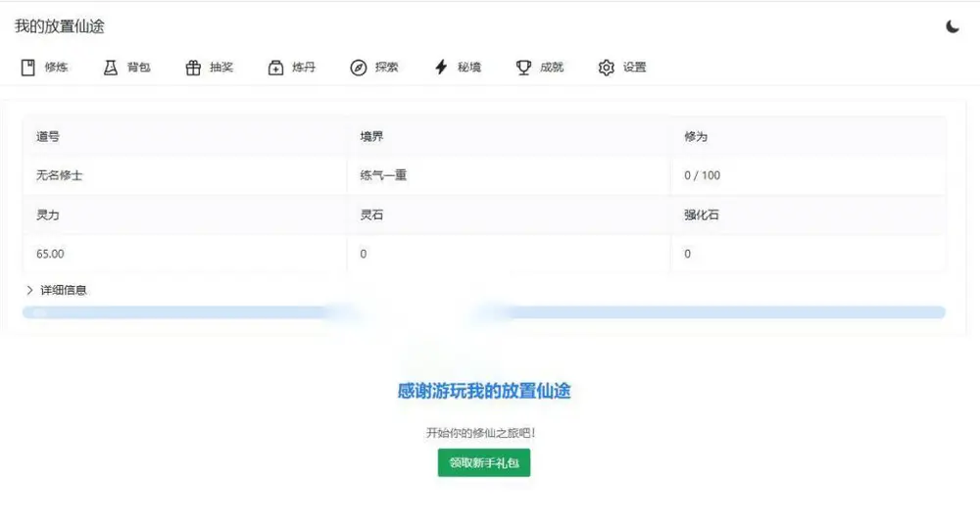Image resolution: width=980 pixels, height=523 pixels.
Task: Open the 秘境 menu label
Action: pos(468,68)
